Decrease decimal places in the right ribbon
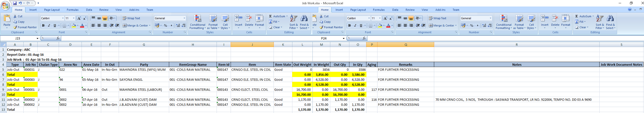 point(490,25)
